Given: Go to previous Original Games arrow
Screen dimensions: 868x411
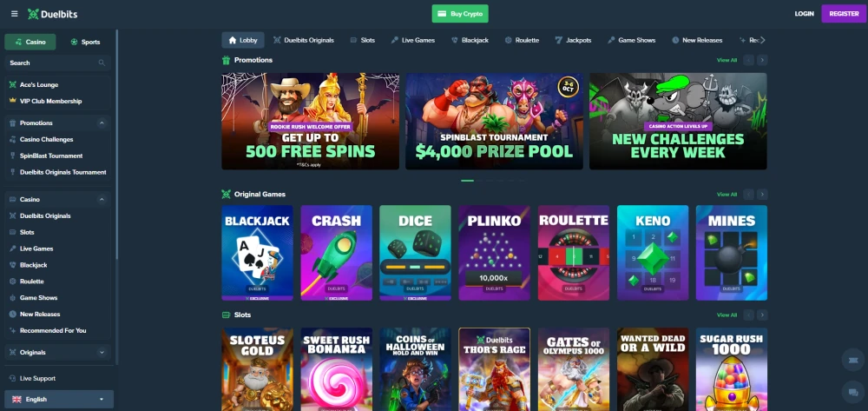Looking at the screenshot, I should point(748,195).
